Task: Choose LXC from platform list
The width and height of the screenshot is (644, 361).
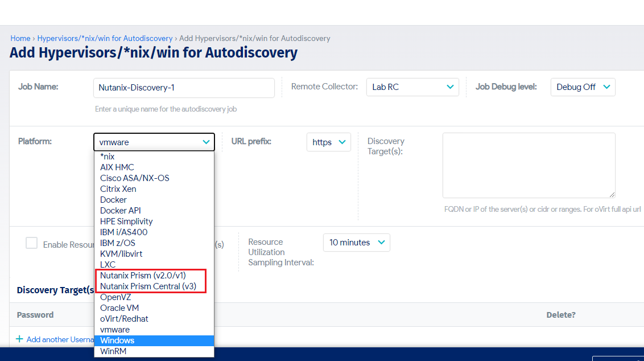Action: coord(154,265)
